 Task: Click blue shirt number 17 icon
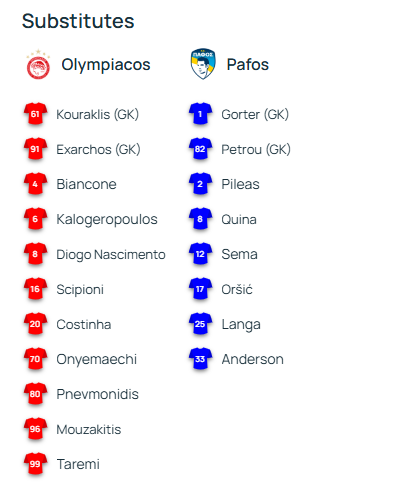(x=200, y=289)
